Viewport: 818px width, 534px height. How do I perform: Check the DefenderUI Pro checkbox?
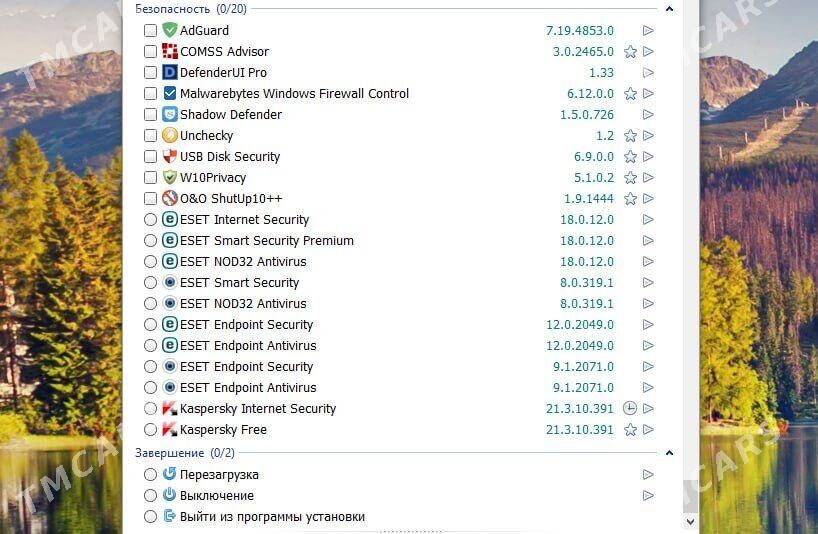pyautogui.click(x=150, y=72)
